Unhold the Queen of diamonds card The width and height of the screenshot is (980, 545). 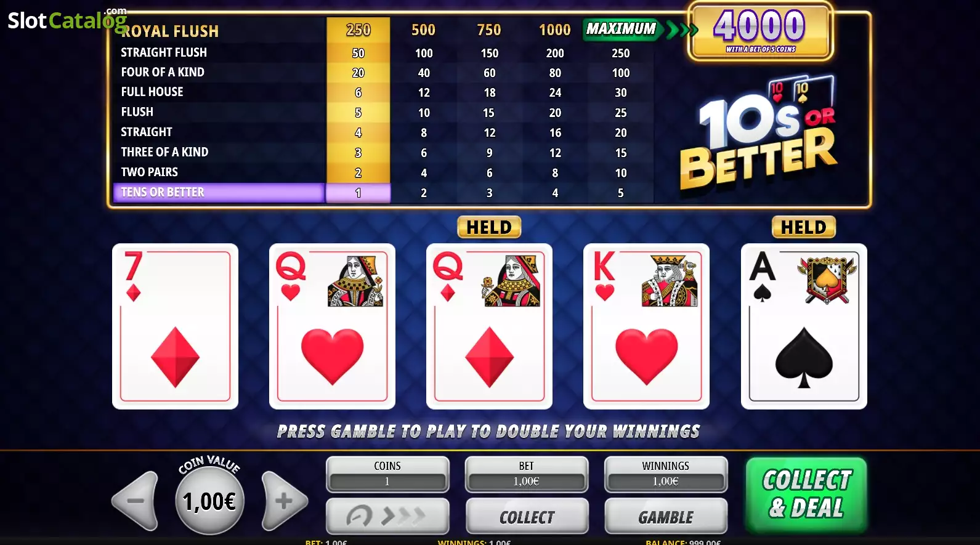(490, 326)
